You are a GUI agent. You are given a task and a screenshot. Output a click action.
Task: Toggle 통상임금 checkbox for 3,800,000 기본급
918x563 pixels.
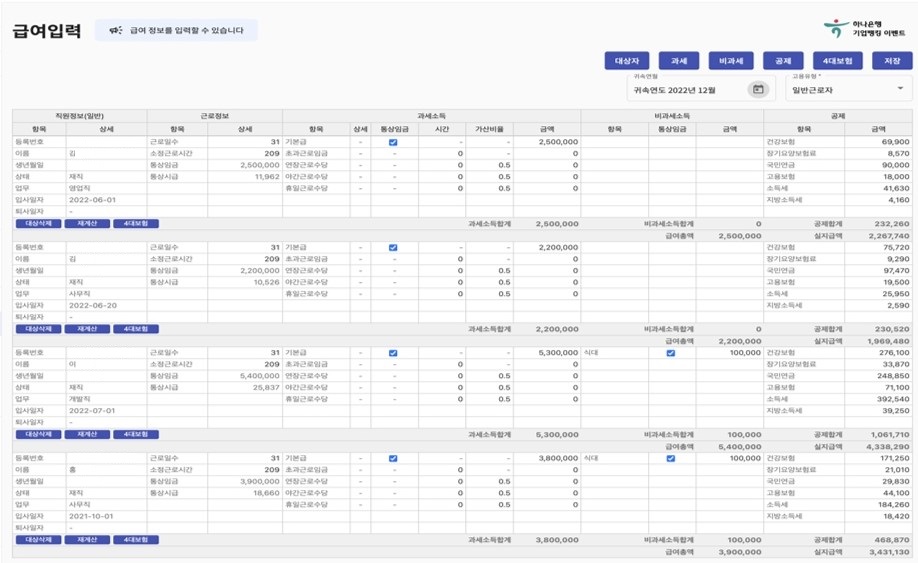click(x=393, y=458)
